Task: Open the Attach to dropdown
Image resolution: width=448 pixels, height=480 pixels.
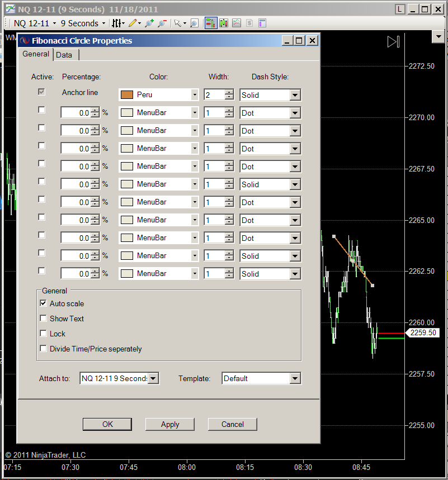Action: pos(153,378)
